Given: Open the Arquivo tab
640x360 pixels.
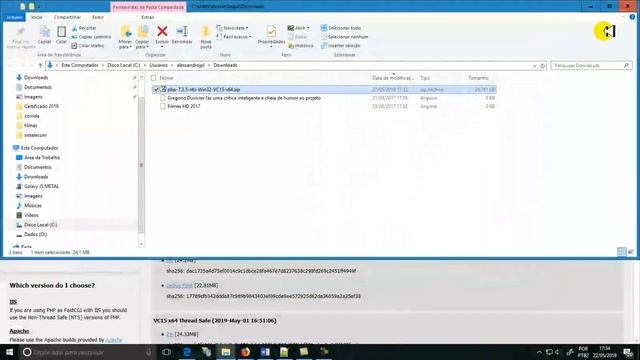Looking at the screenshot, I should (x=14, y=17).
